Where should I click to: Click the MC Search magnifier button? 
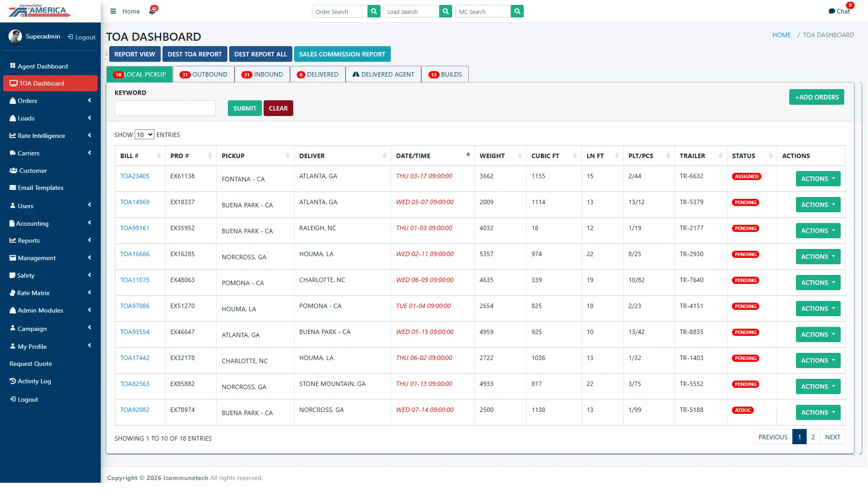(517, 11)
